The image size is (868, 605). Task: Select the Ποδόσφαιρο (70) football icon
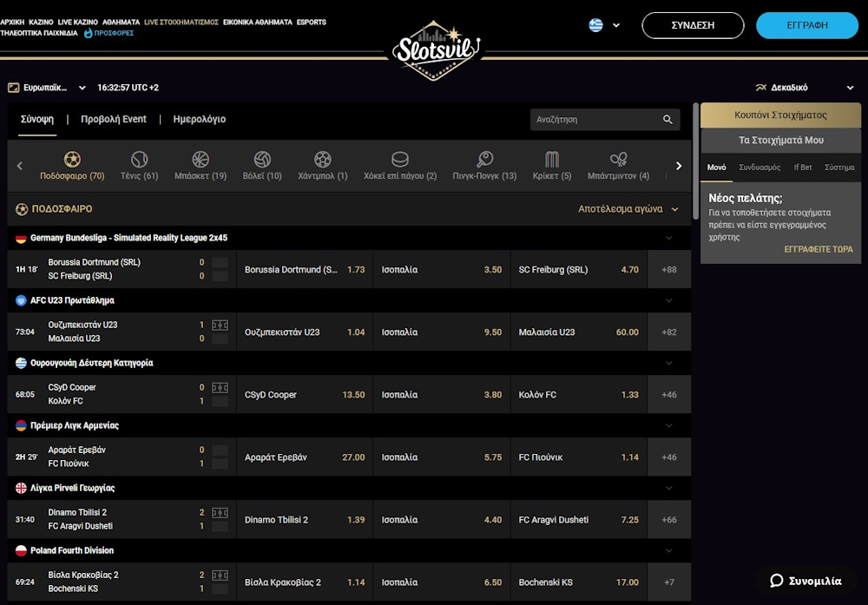[x=72, y=161]
